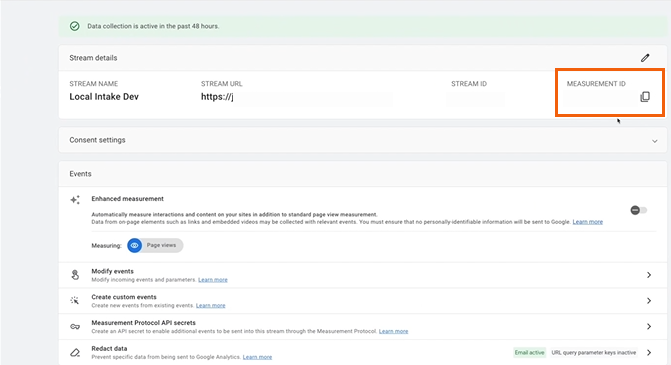Open Measurement Protocol API secrets chevron
The width and height of the screenshot is (671, 365).
(649, 326)
